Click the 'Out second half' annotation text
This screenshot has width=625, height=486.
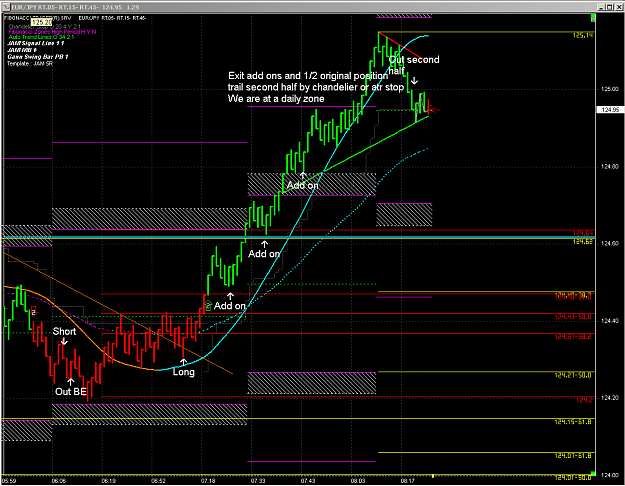(x=414, y=65)
